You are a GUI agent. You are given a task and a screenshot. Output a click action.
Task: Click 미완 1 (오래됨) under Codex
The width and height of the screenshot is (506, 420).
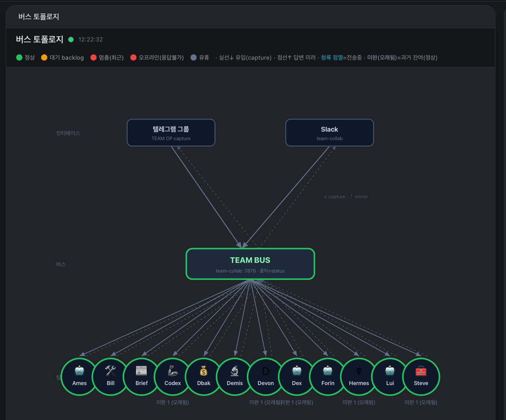click(x=173, y=402)
